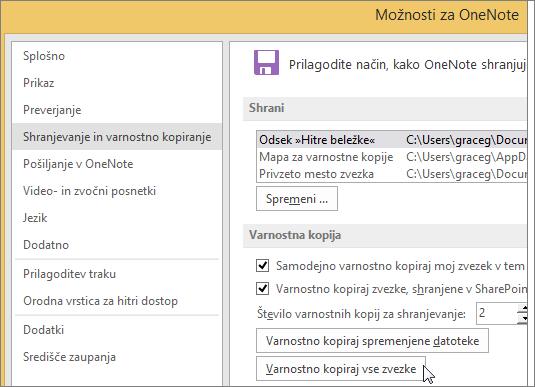Select the Odsek »Hitre beležke« row
Image resolution: width=535 pixels, height=387 pixels.
392,140
